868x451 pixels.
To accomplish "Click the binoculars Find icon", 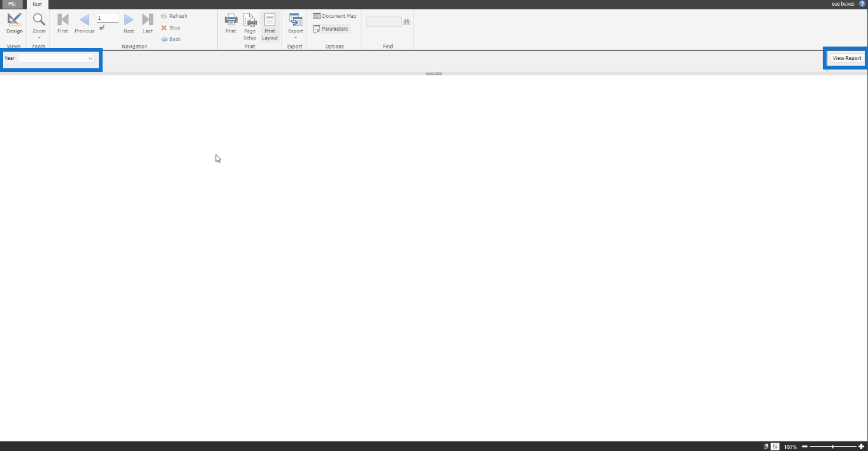I will coord(407,22).
